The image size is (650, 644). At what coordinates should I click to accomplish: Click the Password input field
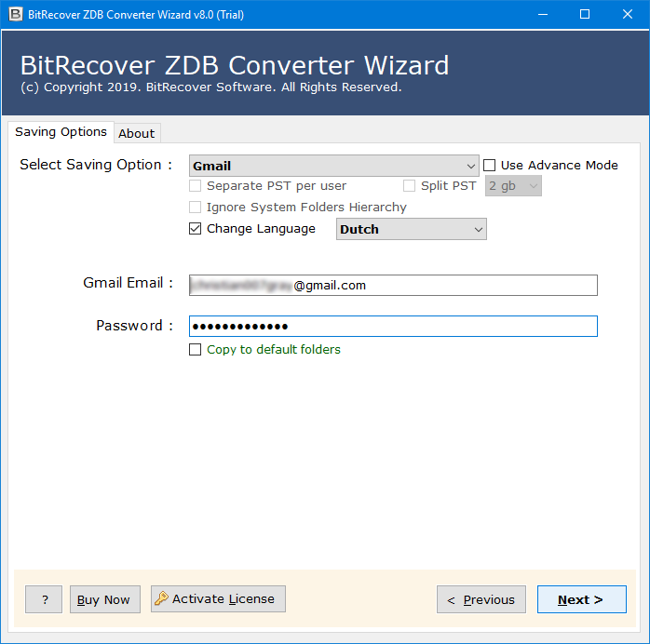coord(393,327)
